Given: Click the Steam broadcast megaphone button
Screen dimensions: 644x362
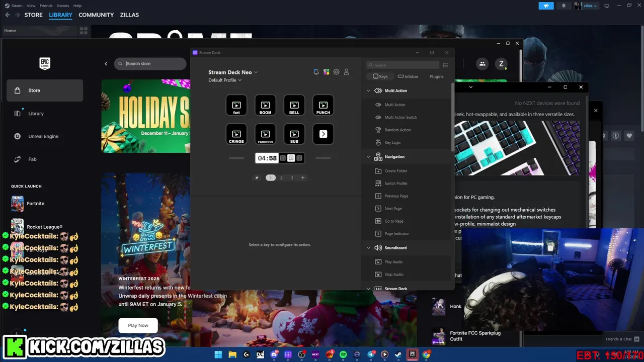Looking at the screenshot, I should [x=546, y=6].
